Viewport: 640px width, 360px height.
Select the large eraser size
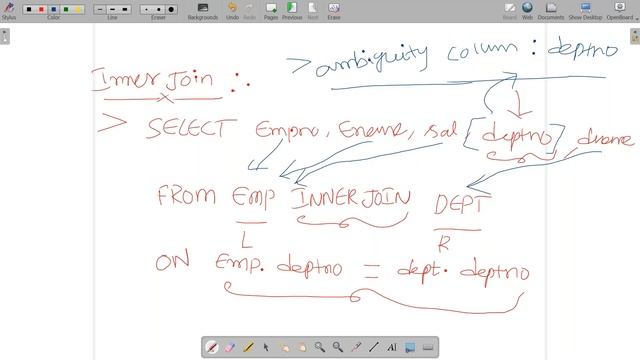171,9
